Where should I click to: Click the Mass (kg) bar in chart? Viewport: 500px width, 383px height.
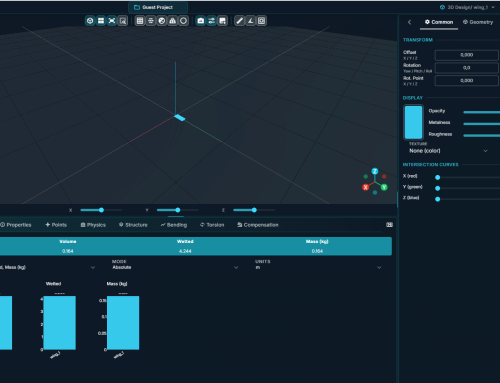click(x=123, y=323)
